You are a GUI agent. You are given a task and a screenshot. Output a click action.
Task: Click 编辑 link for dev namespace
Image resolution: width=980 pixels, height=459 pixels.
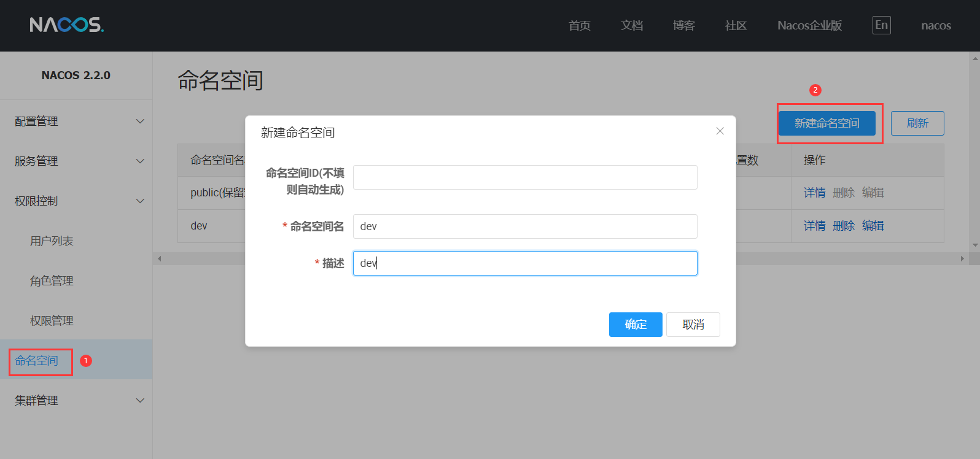point(873,226)
